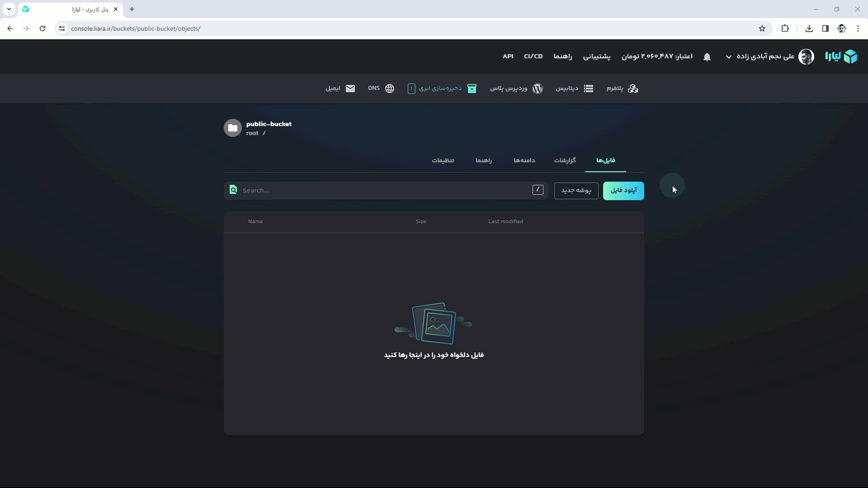
Task: Open the Email envelope icon
Action: click(350, 89)
